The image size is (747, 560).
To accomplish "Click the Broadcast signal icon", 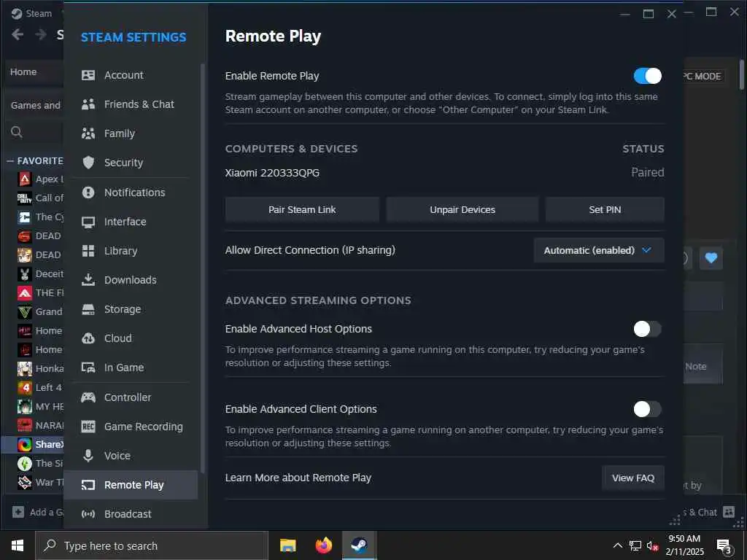I will click(x=88, y=514).
